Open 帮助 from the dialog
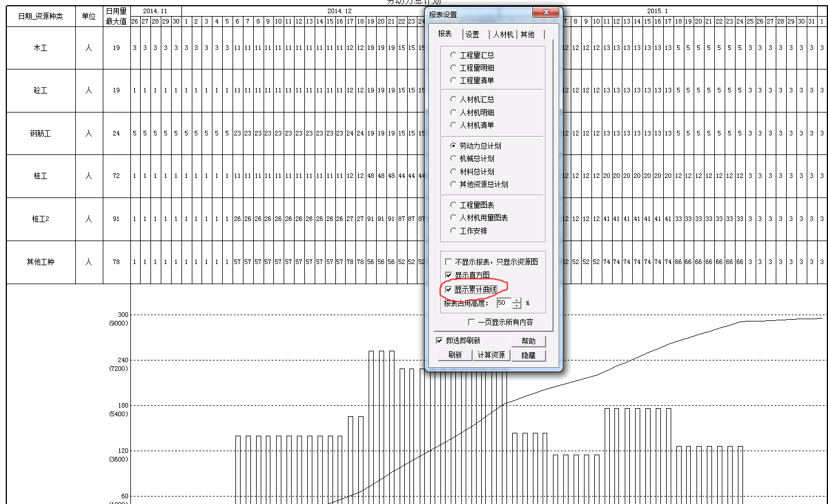828x504 pixels. 528,341
